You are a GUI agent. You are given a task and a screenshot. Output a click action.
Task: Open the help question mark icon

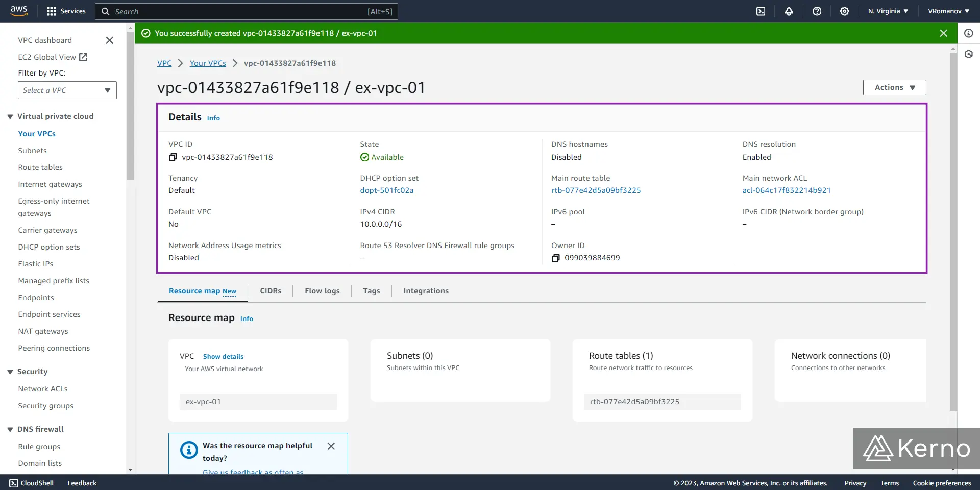click(x=817, y=11)
